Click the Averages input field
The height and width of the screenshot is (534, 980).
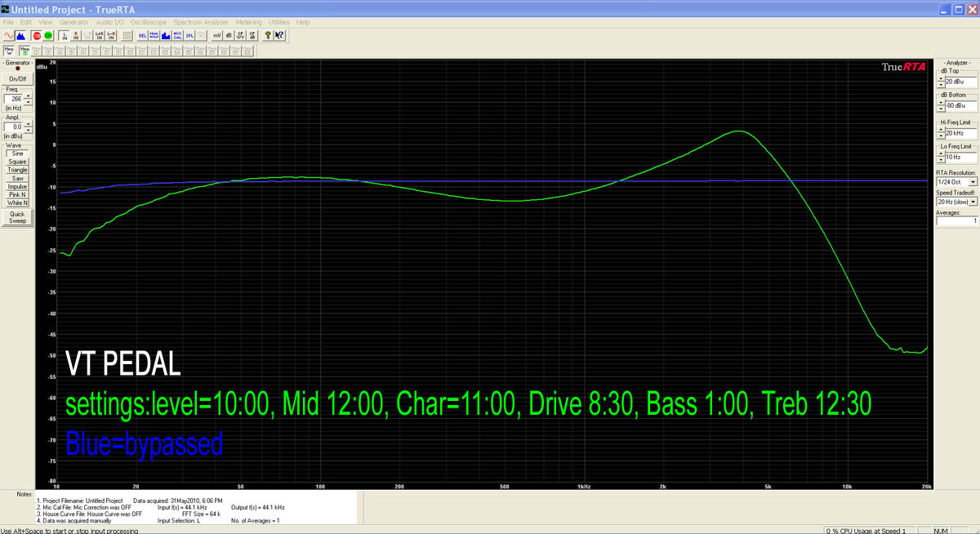point(956,220)
